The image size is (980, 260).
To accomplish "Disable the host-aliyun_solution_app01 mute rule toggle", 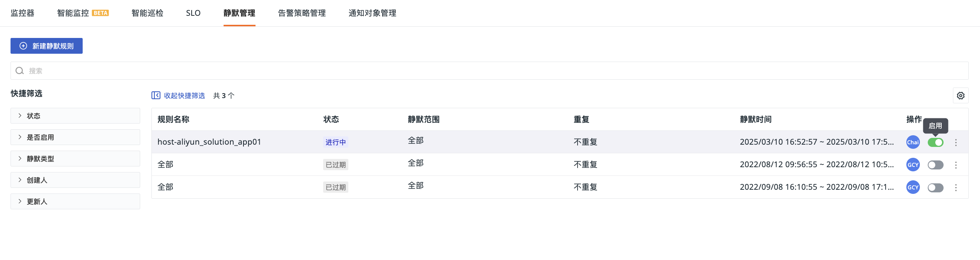I will point(935,142).
